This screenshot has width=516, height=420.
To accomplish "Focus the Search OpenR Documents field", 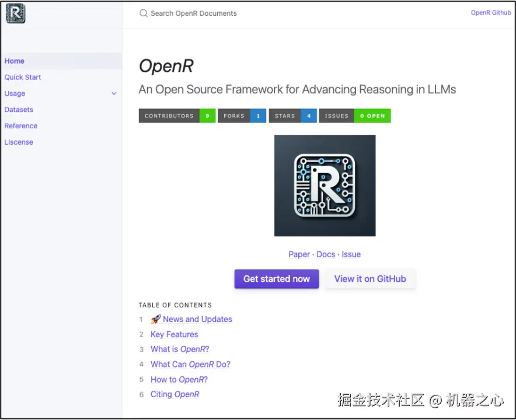I will point(194,13).
